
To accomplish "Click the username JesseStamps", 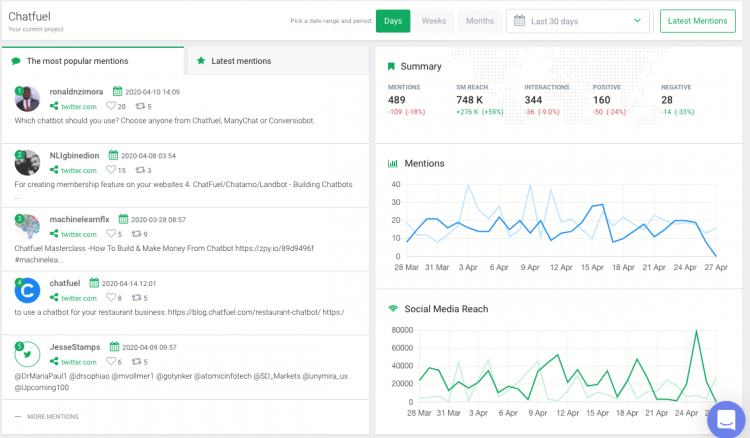I will point(75,347).
